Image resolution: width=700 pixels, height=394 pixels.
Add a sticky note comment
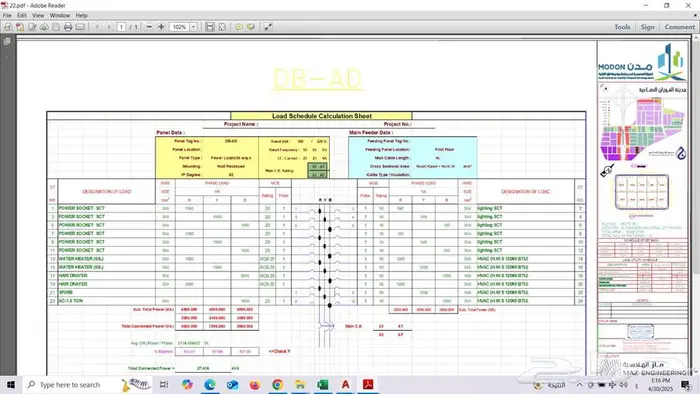coord(239,27)
